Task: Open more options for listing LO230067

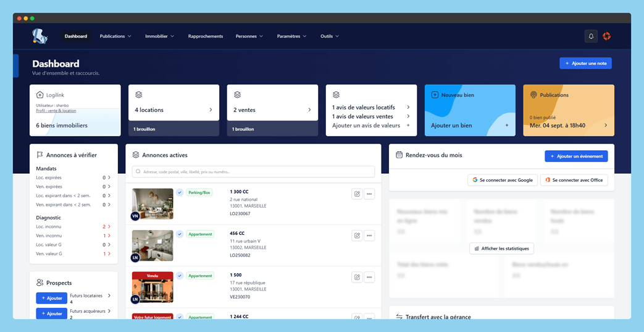Action: [x=369, y=194]
